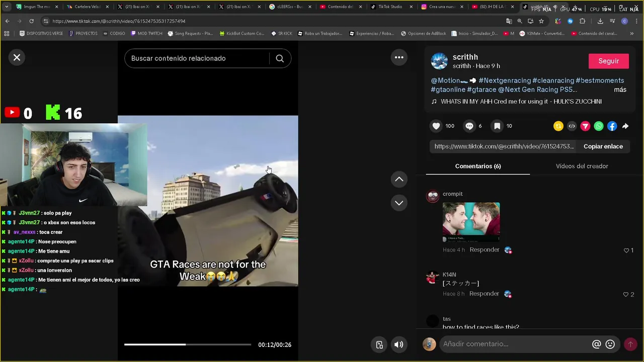Share to Facebook
This screenshot has width=644, height=362.
[612, 126]
